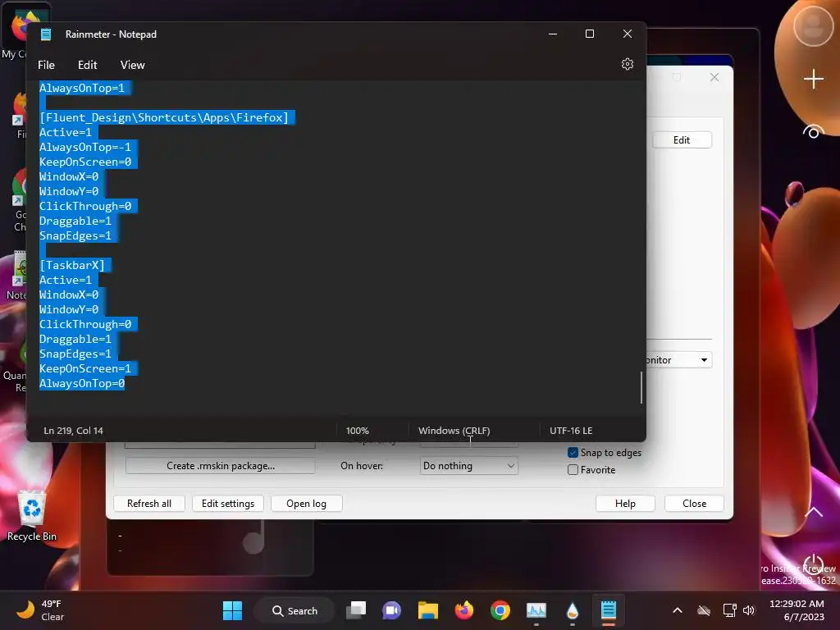Click the power icon on right sidebar

pyautogui.click(x=813, y=564)
